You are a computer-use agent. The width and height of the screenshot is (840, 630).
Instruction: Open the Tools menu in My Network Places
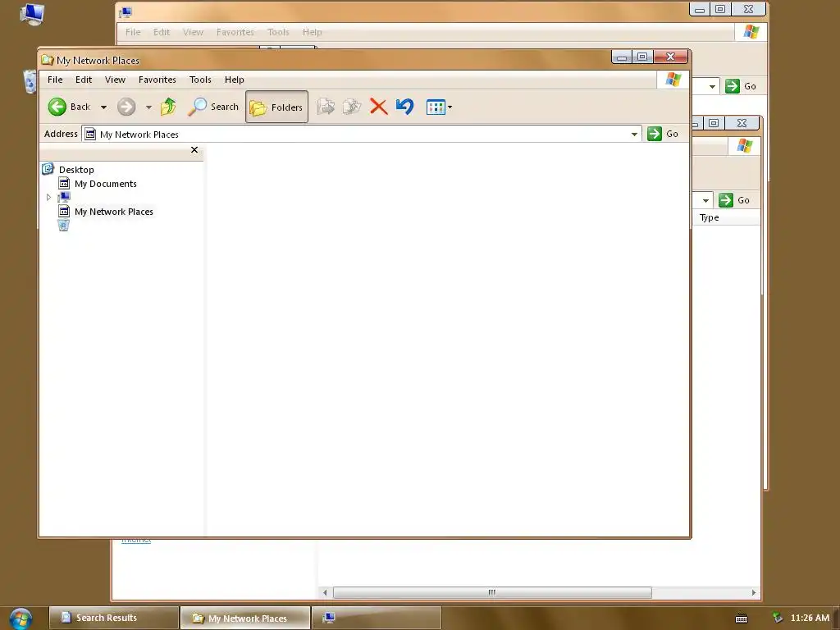click(x=200, y=80)
